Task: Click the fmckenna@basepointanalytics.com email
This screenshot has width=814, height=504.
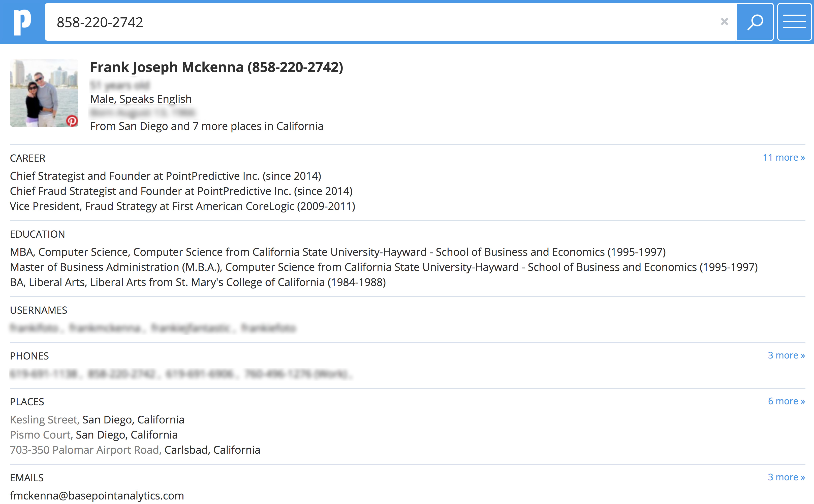Action: click(97, 496)
